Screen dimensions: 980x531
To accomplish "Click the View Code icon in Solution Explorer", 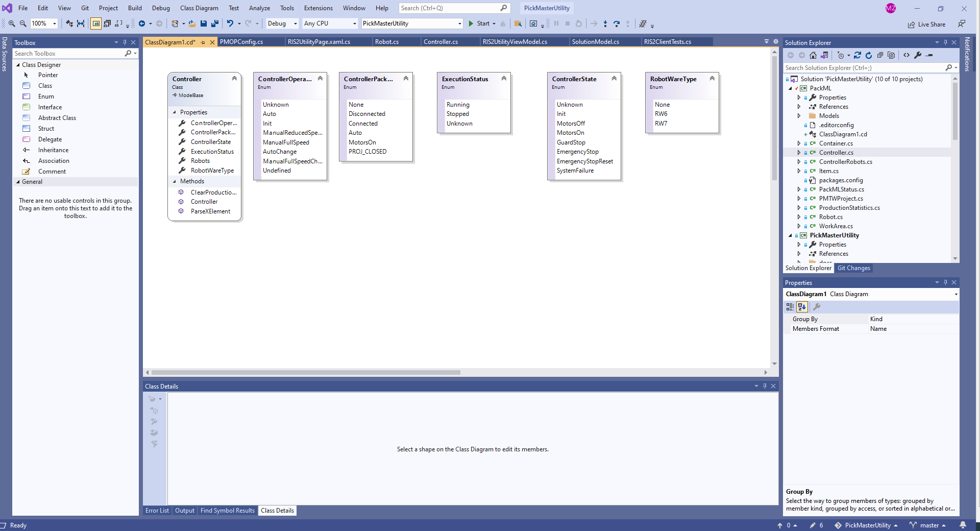I will click(906, 55).
